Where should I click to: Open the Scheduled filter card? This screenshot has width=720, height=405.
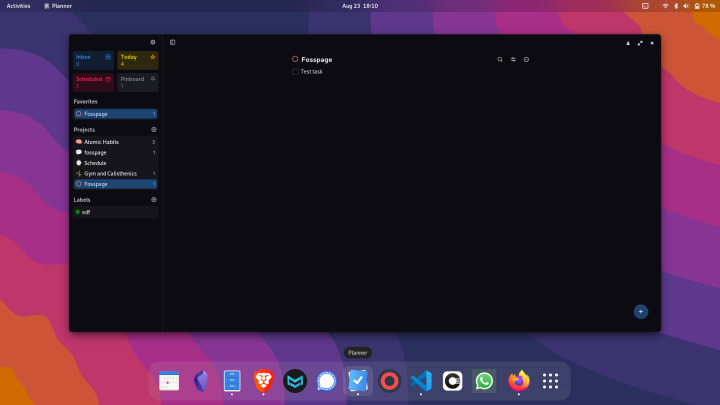coord(93,82)
